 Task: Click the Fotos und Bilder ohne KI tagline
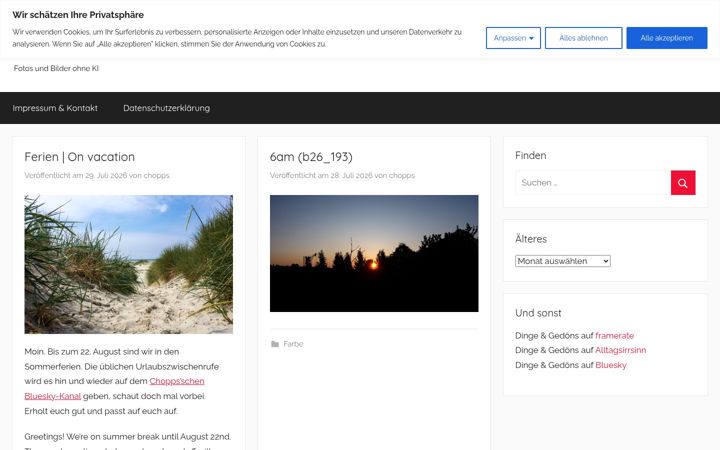click(x=56, y=68)
